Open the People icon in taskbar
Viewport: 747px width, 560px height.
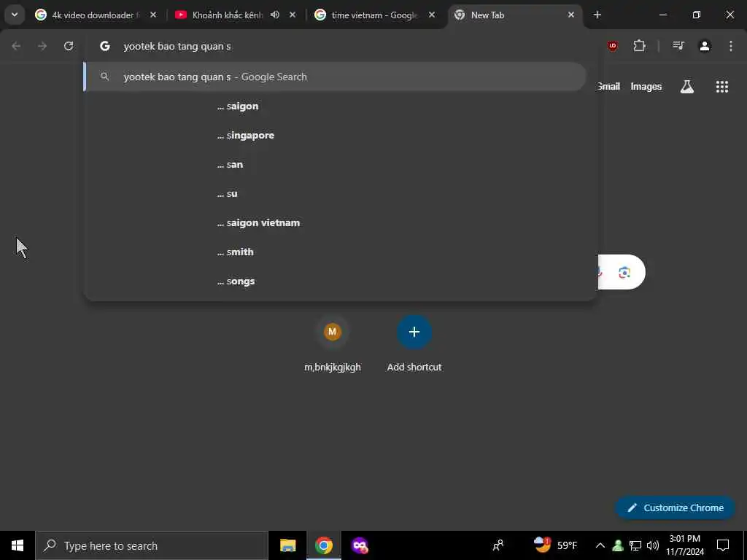(498, 545)
